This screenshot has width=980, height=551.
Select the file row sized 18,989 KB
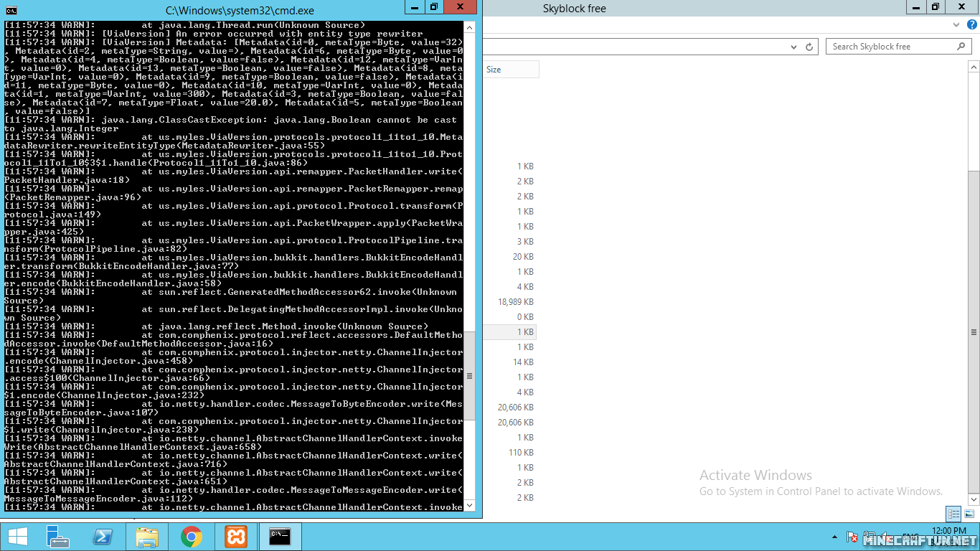pyautogui.click(x=509, y=302)
